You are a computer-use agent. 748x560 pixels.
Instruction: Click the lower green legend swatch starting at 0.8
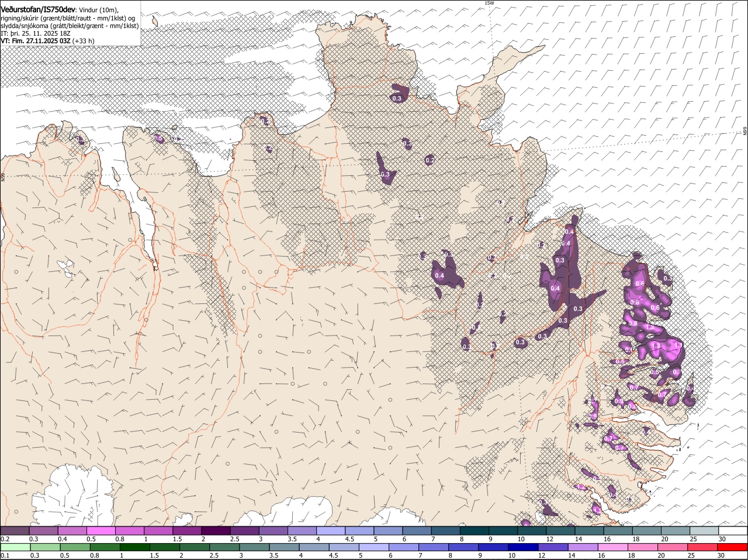105,547
